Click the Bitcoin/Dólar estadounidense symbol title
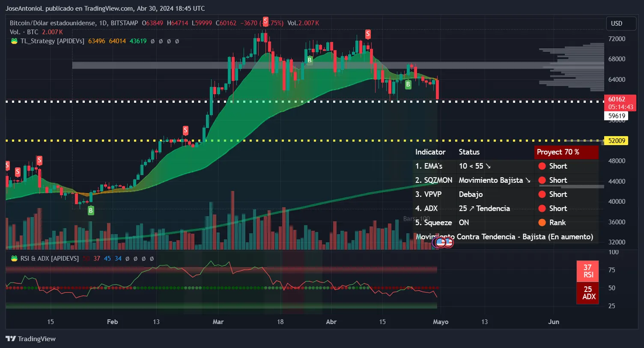Viewport: 644px width, 348px height. (x=53, y=23)
